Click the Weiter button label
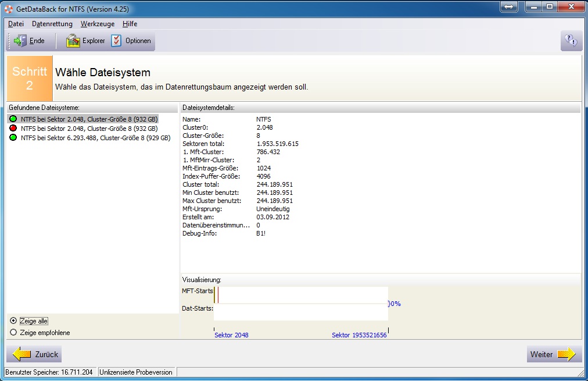588x381 pixels. point(541,354)
